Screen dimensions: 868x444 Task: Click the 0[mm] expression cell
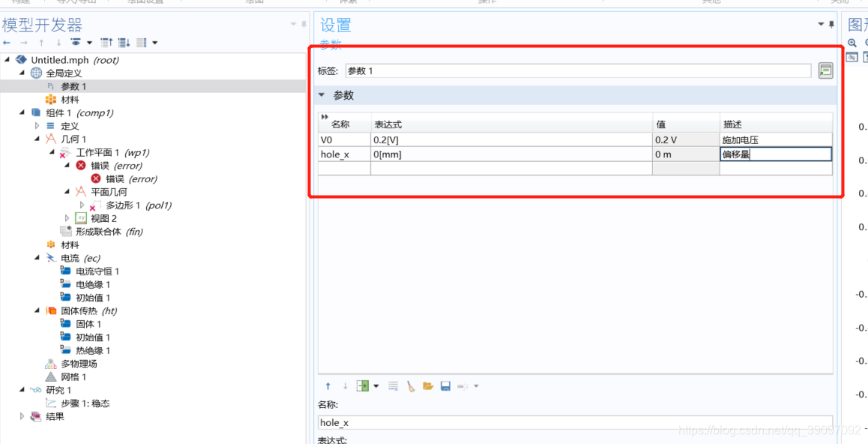tap(511, 154)
